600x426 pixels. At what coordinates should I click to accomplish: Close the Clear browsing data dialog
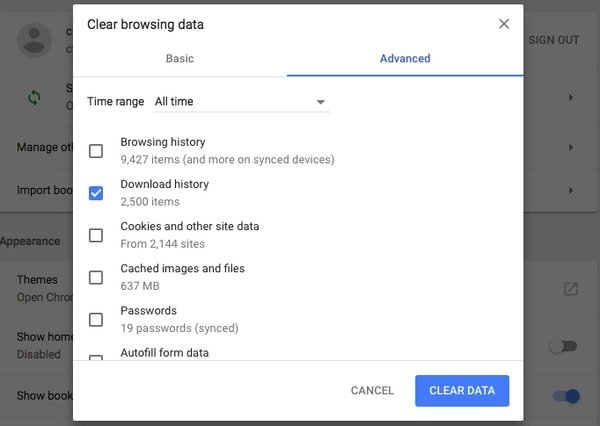(x=504, y=24)
